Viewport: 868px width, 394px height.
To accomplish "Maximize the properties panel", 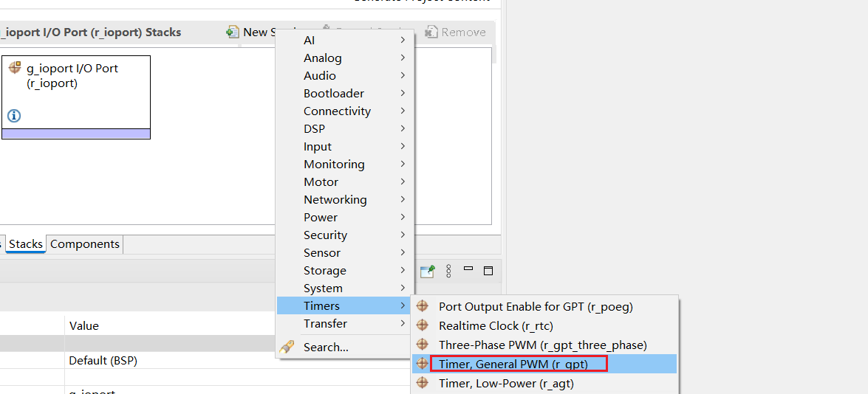I will click(x=488, y=271).
